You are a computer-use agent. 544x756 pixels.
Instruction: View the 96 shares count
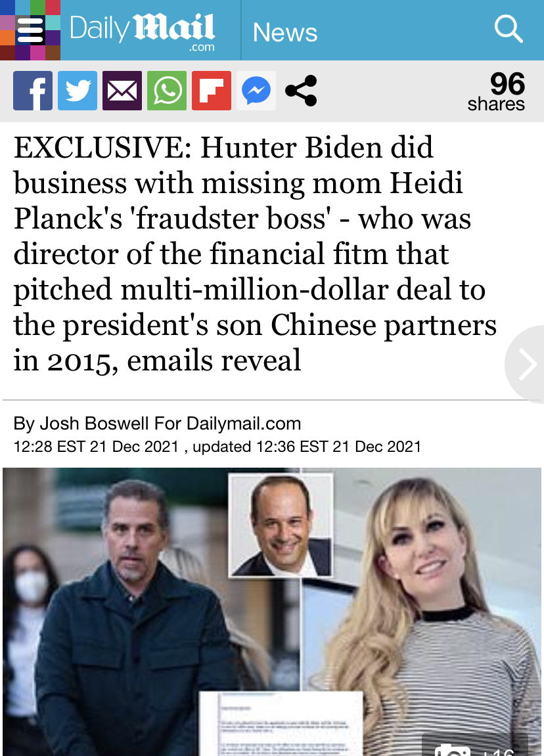(497, 91)
